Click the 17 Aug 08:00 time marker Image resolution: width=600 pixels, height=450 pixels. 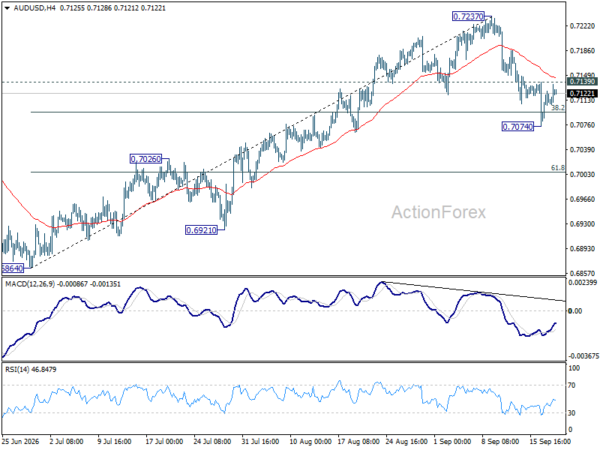pos(357,442)
